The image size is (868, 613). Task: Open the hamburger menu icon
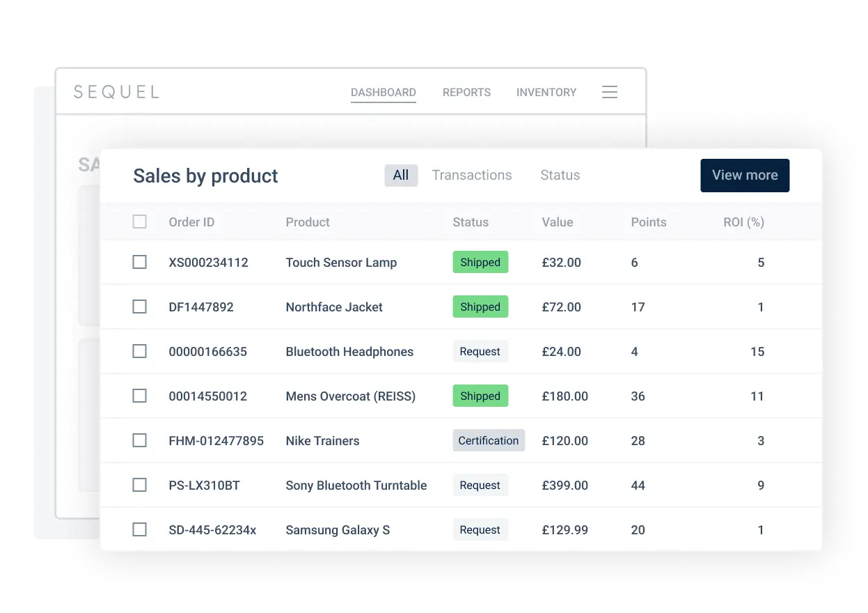[x=609, y=91]
